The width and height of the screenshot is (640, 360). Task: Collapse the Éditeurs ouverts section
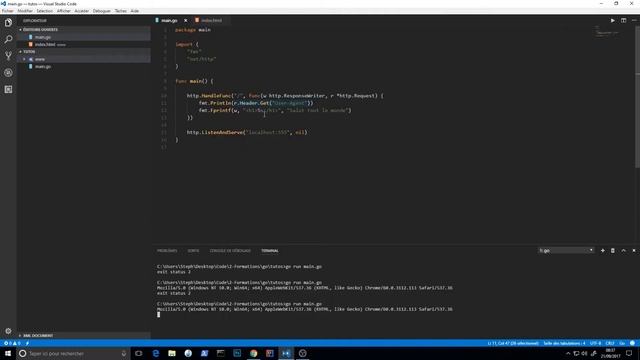[x=40, y=30]
